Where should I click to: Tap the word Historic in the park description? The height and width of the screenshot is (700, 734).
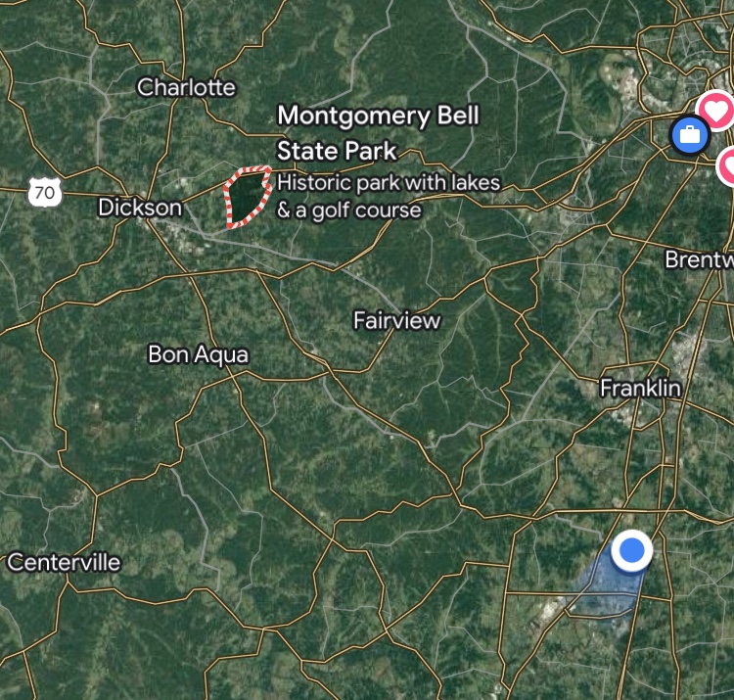313,183
